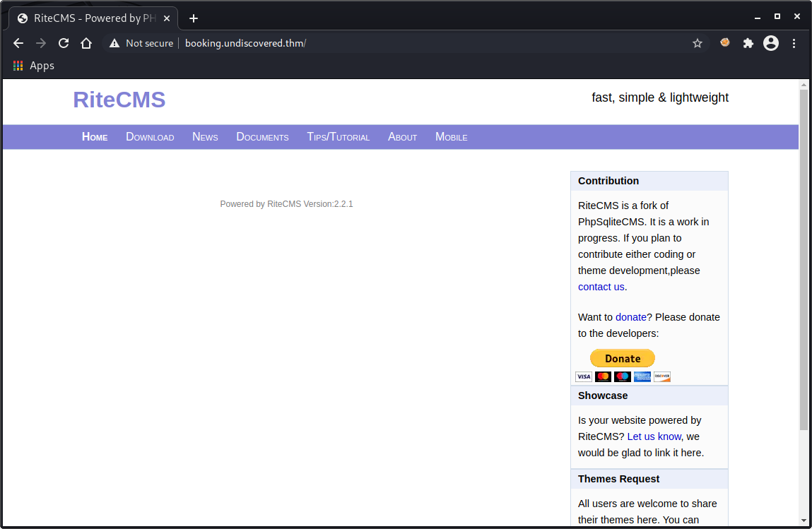Select the Download navigation item
The width and height of the screenshot is (812, 529).
pos(150,137)
